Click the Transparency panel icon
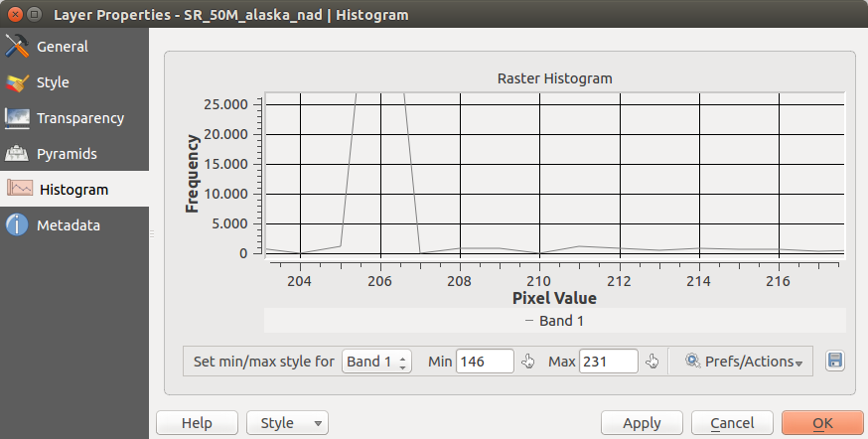868x439 pixels. click(x=18, y=118)
